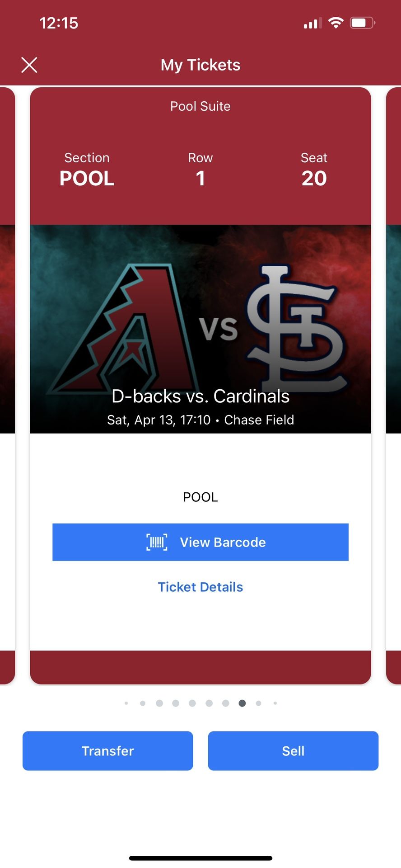This screenshot has width=401, height=868.
Task: Tap the battery indicator in status bar
Action: [363, 23]
